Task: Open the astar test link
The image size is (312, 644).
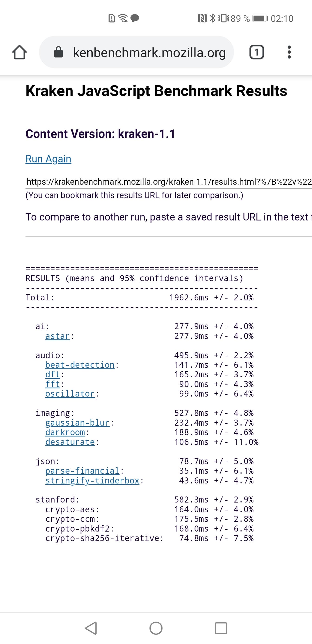Action: pos(57,336)
